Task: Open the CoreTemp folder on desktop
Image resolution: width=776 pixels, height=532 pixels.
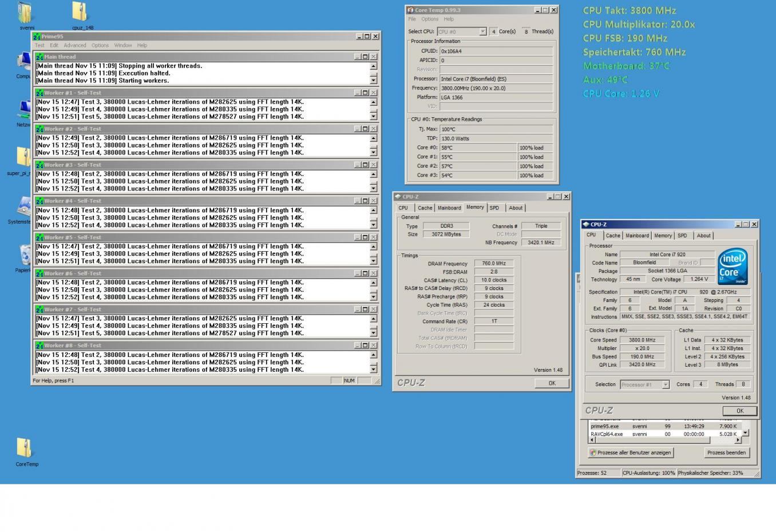Action: (24, 448)
